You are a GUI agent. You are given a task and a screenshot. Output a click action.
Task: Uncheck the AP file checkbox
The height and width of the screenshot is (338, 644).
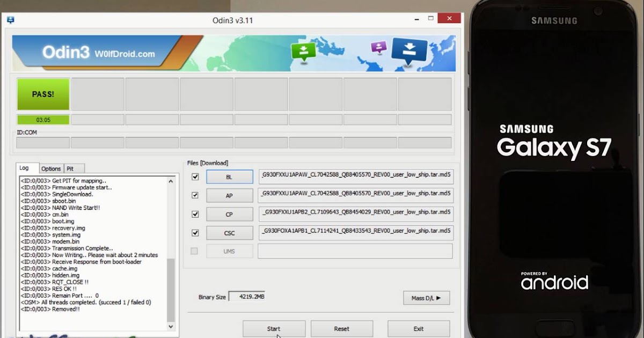pos(195,195)
